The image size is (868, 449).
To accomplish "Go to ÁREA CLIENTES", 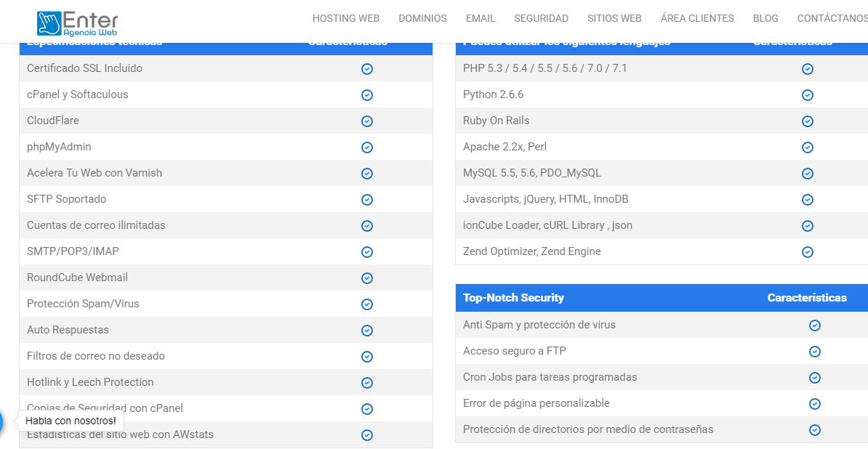I will pos(697,18).
